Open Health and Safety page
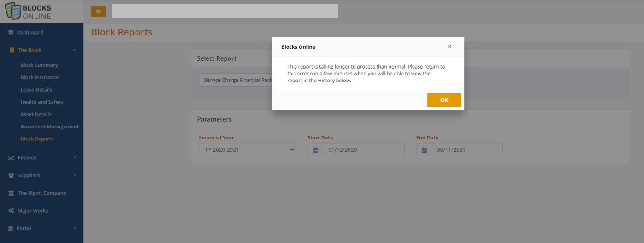 42,102
